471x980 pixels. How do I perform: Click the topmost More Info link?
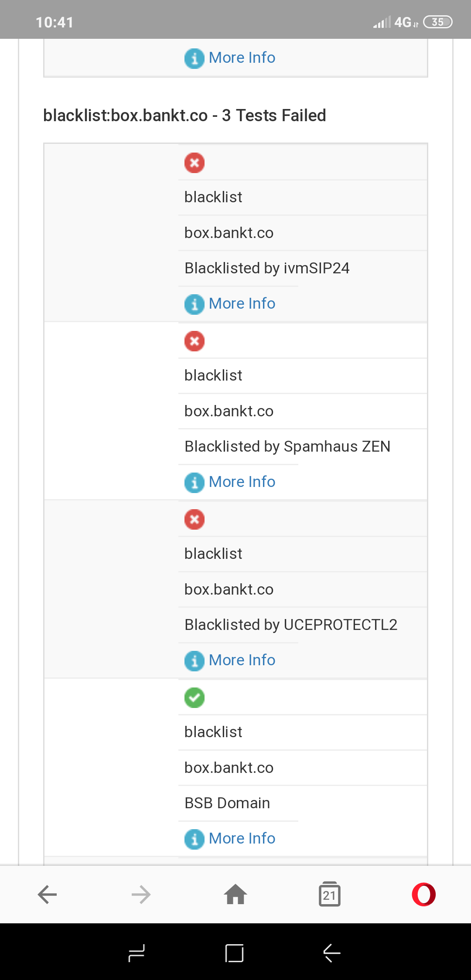(x=242, y=58)
